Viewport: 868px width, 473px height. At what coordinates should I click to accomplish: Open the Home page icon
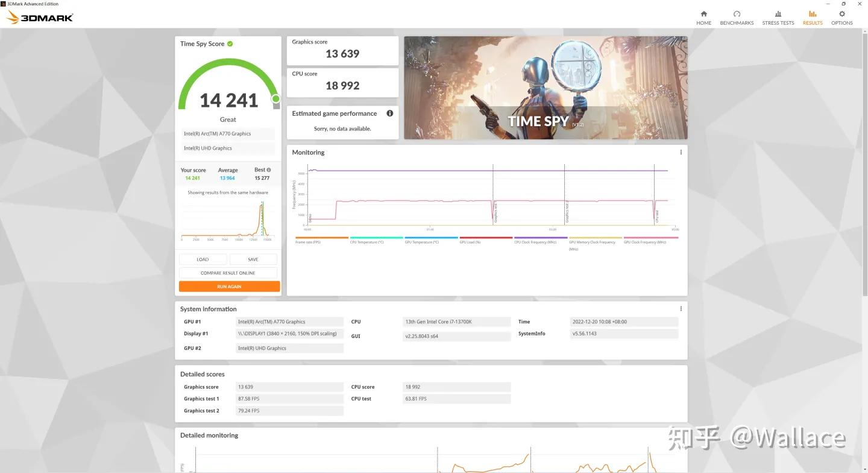[703, 14]
